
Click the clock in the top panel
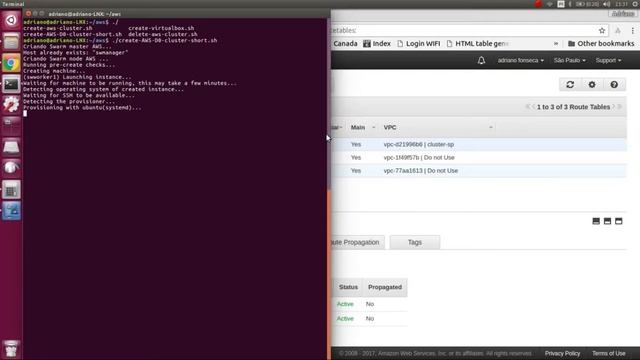tap(621, 4)
